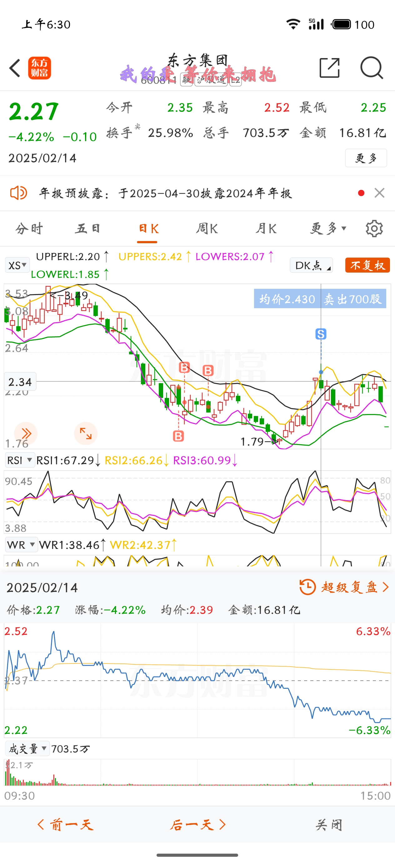Open the DK点 selector
This screenshot has height=868, width=395.
click(311, 265)
